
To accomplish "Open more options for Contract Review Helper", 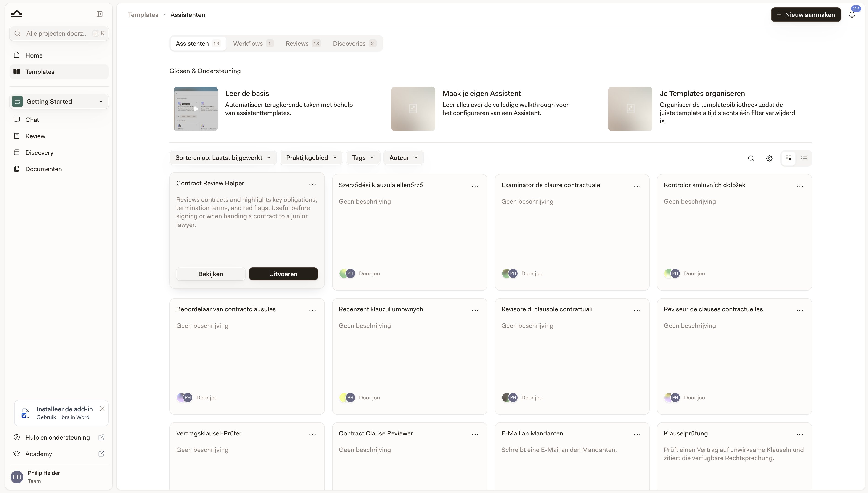I will [x=312, y=184].
